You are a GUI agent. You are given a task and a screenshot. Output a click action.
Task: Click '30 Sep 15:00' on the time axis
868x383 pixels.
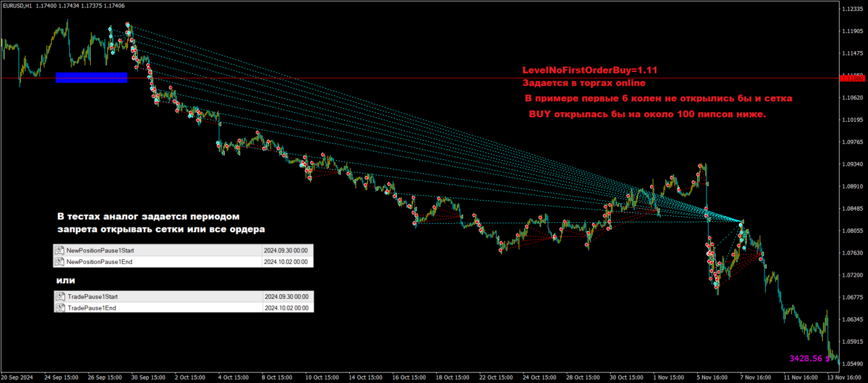(149, 378)
